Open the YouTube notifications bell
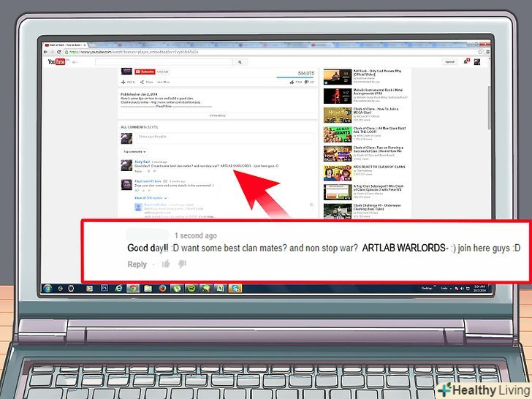This screenshot has width=532, height=399. point(466,61)
